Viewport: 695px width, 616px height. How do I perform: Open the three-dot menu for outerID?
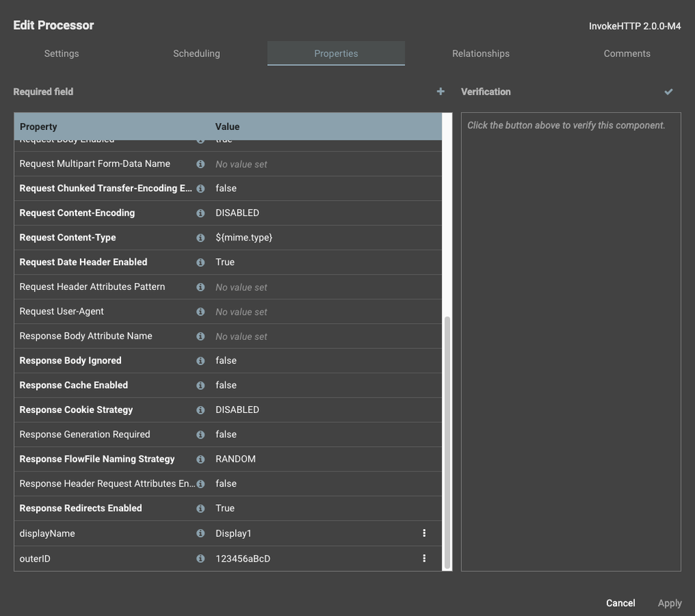click(x=424, y=558)
